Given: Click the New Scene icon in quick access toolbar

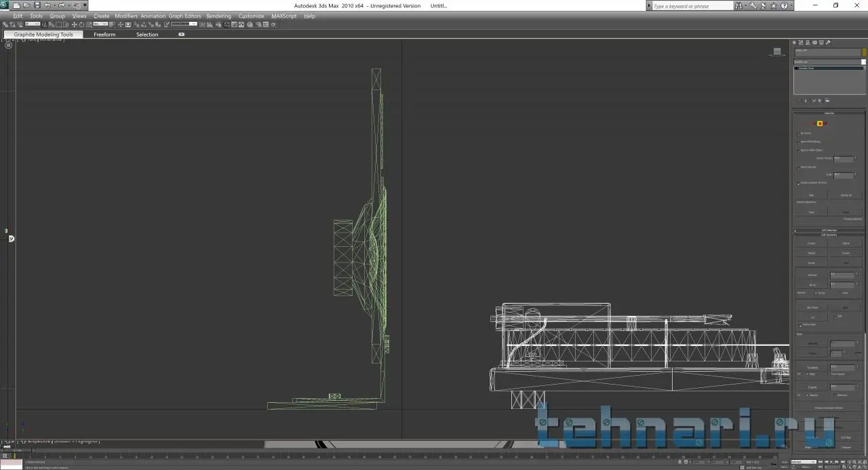Looking at the screenshot, I should tap(16, 5).
